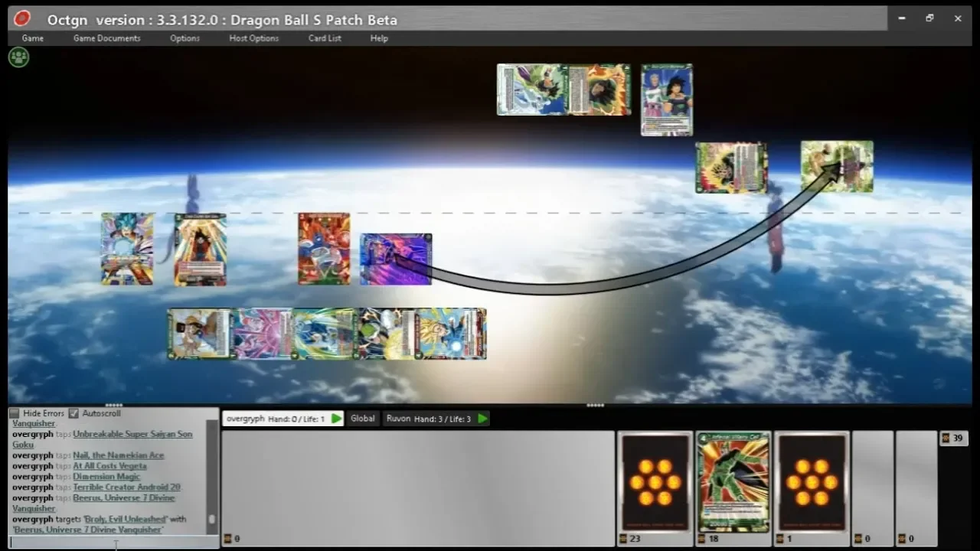Click the deck counter icon showing 23

pyautogui.click(x=624, y=539)
